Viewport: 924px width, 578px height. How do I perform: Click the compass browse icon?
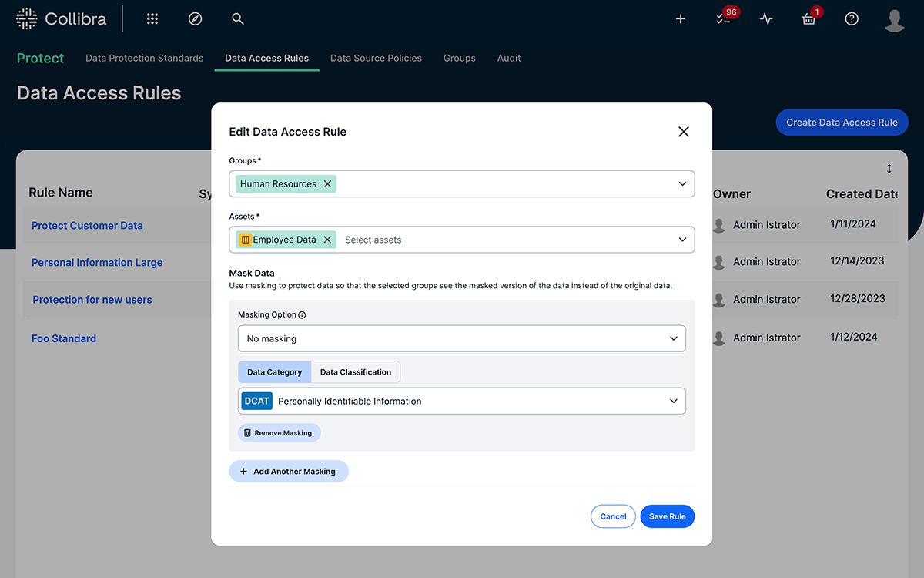(x=196, y=19)
